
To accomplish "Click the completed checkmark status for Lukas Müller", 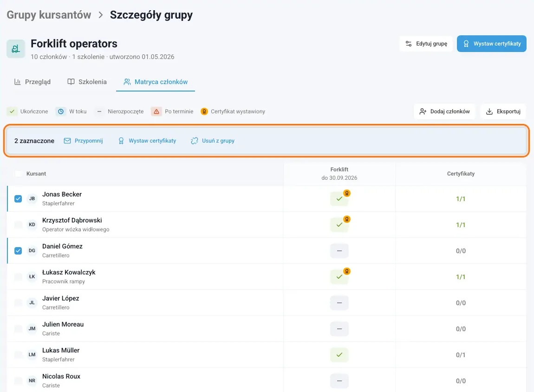I will [x=339, y=355].
